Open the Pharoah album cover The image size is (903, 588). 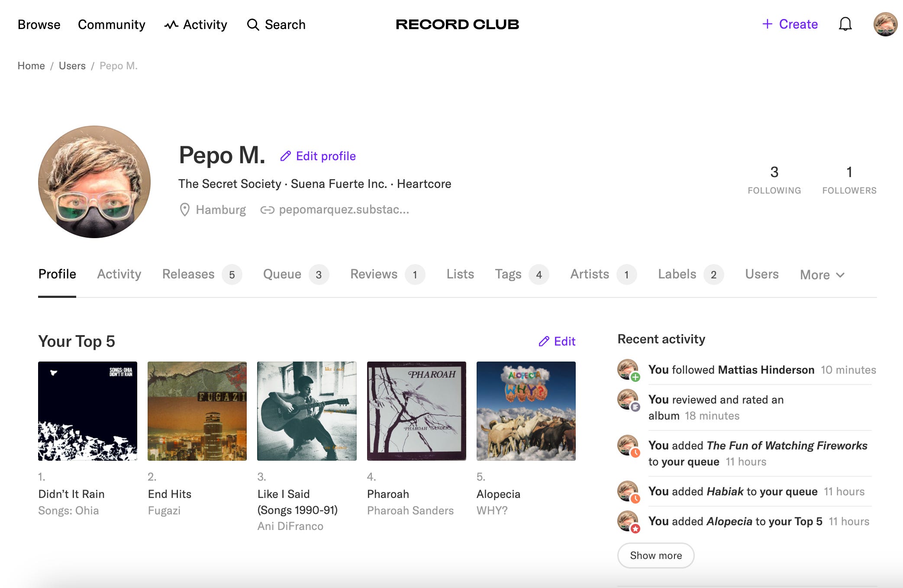point(416,411)
